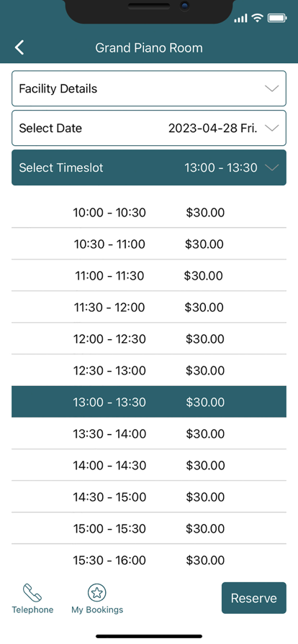Viewport: 298px width, 644px height.
Task: Deselect the highlighted 13:00 - 13:30 slot
Action: pos(149,402)
